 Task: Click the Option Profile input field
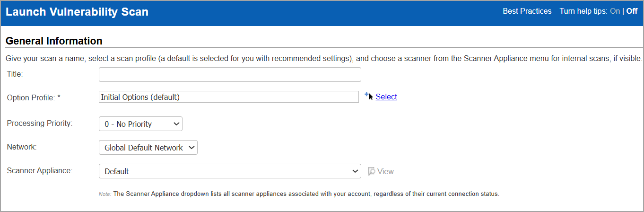click(229, 97)
